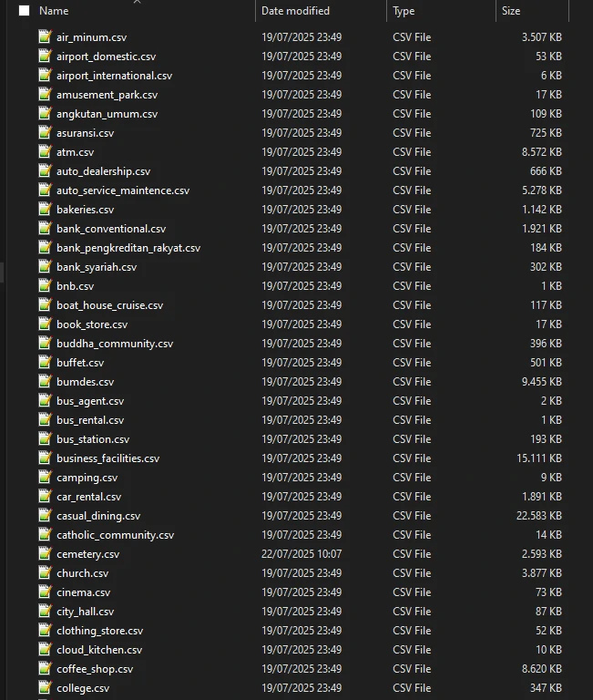Select the airport_international.csv filename
Screen dimensions: 593x700
tap(114, 76)
